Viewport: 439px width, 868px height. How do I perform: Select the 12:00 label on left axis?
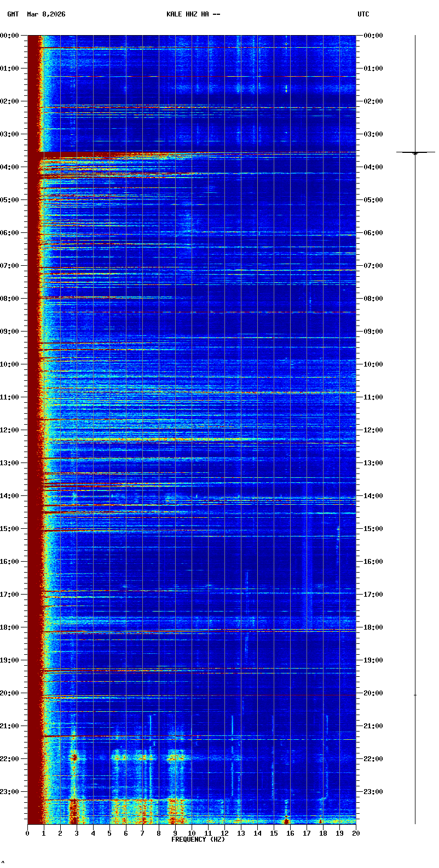[9, 430]
